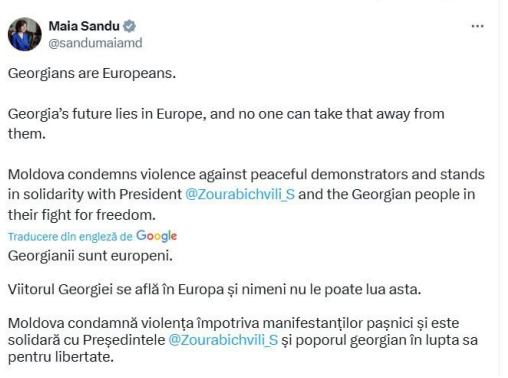
Task: Click the "Georgianii sunt europeni." translated line
Action: tap(90, 256)
